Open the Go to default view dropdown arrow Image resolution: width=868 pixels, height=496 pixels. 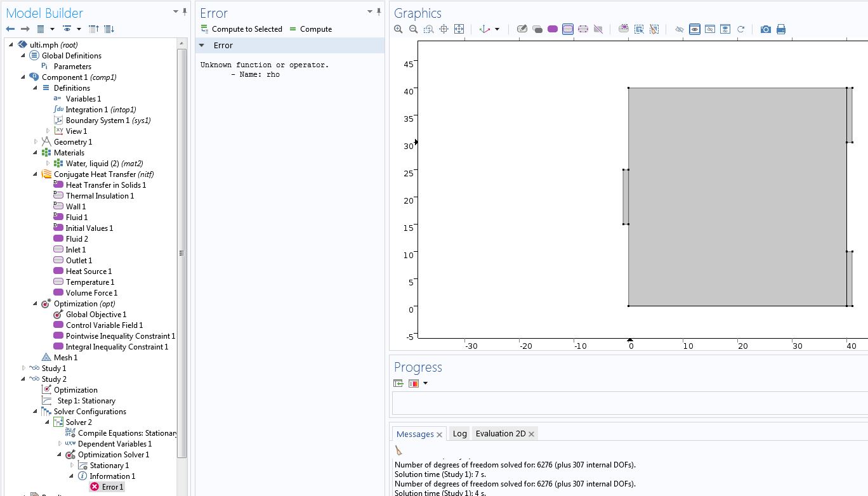tap(497, 29)
